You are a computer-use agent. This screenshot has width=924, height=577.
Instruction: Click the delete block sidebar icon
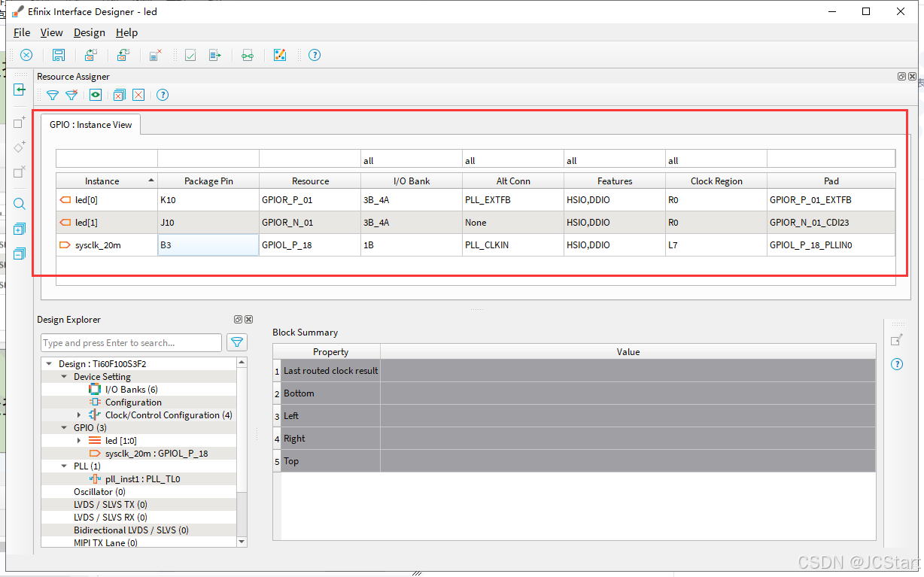20,172
